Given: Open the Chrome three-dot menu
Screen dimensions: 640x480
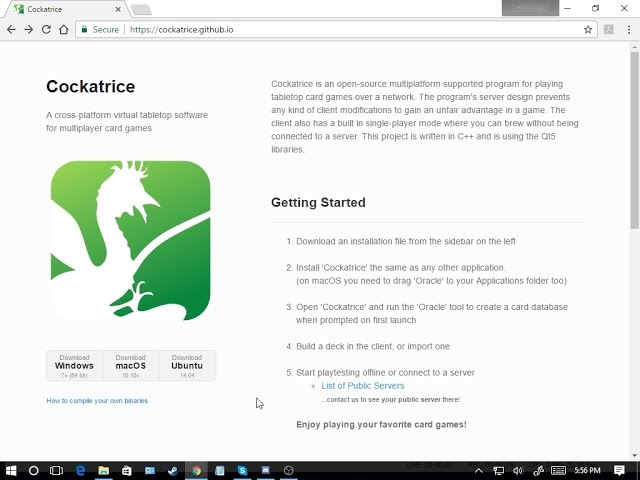Looking at the screenshot, I should coord(629,29).
